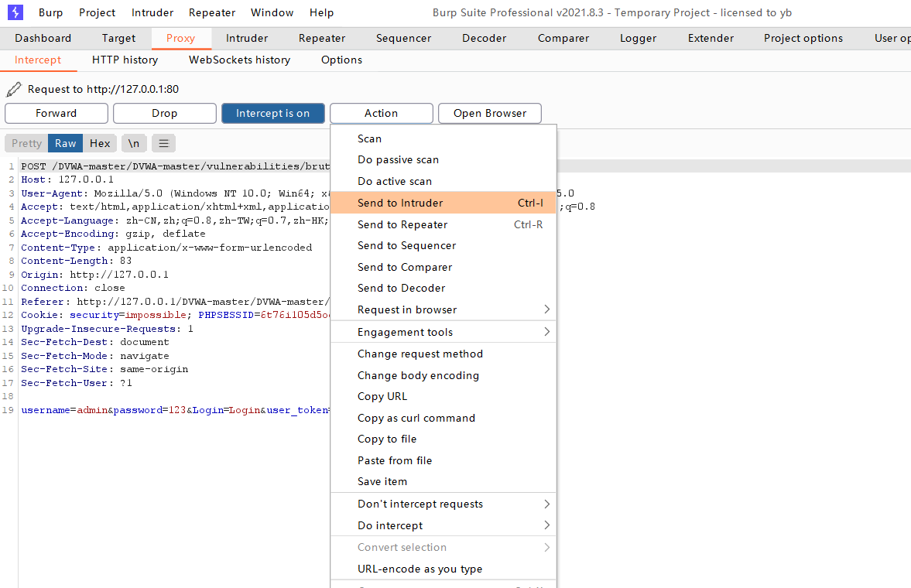Switch to the Repeater tool tab
Image resolution: width=911 pixels, height=588 pixels.
[322, 39]
